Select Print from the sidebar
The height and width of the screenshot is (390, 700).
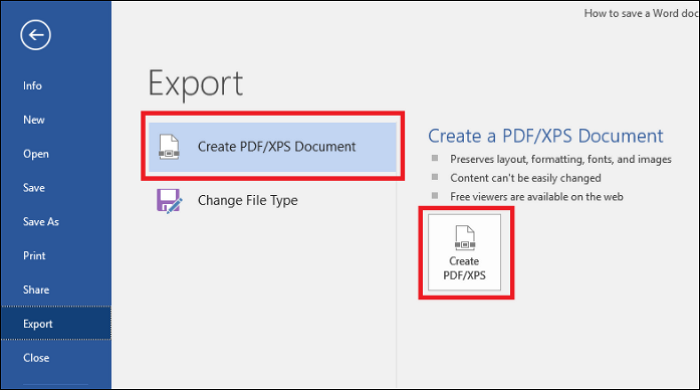pyautogui.click(x=34, y=256)
